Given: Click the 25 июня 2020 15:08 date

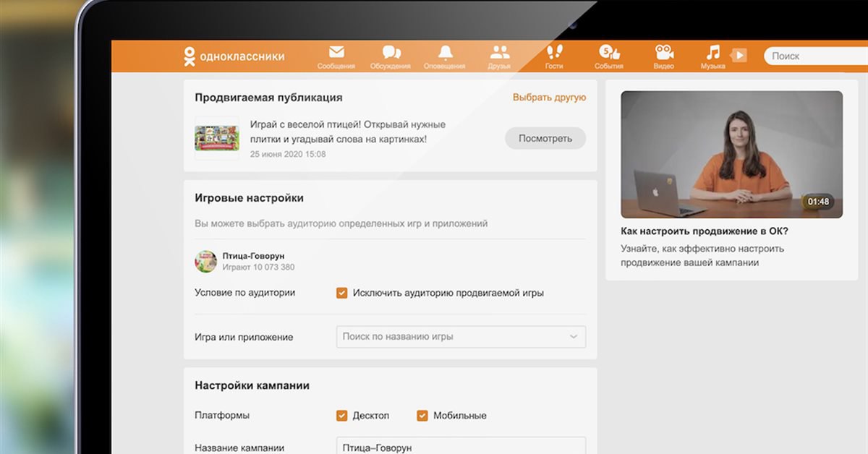Looking at the screenshot, I should (288, 154).
